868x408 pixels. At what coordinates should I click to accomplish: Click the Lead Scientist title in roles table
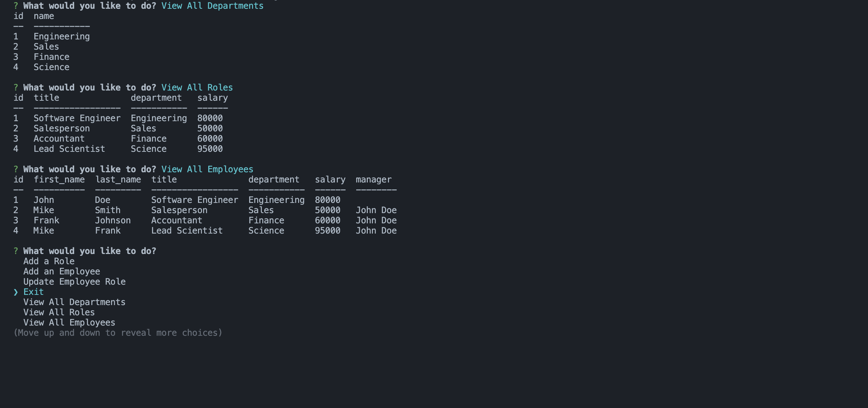69,149
